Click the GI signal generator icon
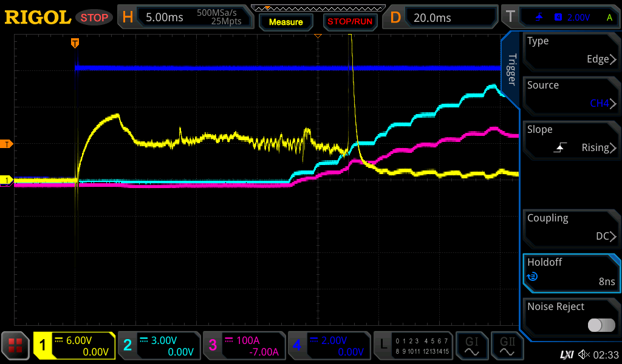Image resolution: width=622 pixels, height=364 pixels. pyautogui.click(x=471, y=346)
